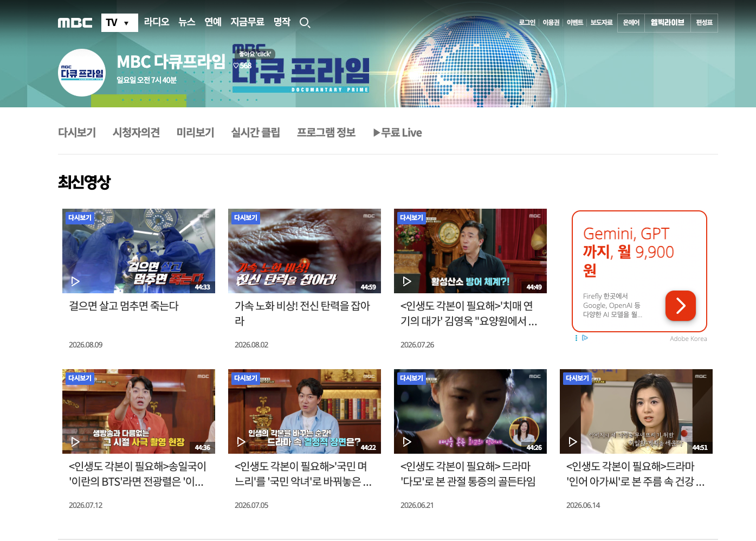Screen dimensions: 756x541
Task: Click the 편성표 button
Action: coord(705,23)
